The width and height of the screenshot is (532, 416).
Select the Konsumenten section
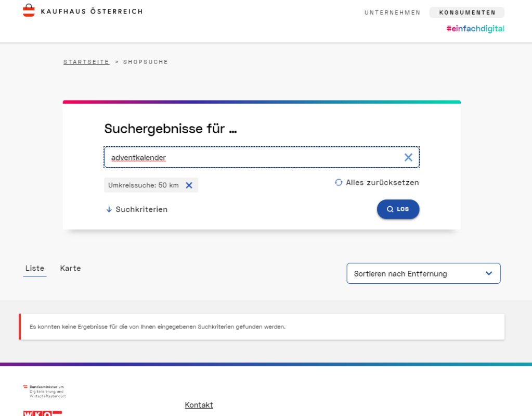pyautogui.click(x=466, y=12)
